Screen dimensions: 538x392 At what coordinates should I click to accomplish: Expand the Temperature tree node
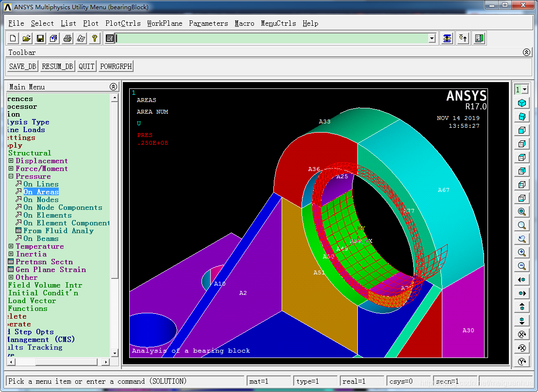click(x=11, y=246)
